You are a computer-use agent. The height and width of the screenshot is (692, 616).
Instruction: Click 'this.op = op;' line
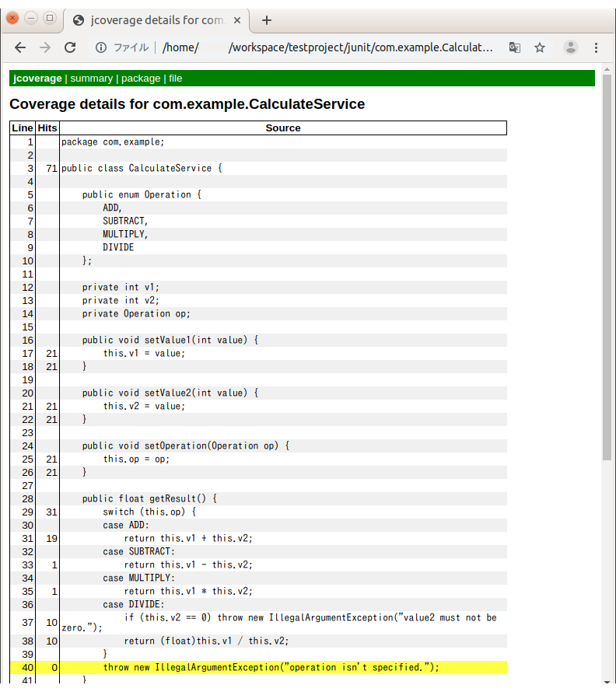[x=136, y=460]
